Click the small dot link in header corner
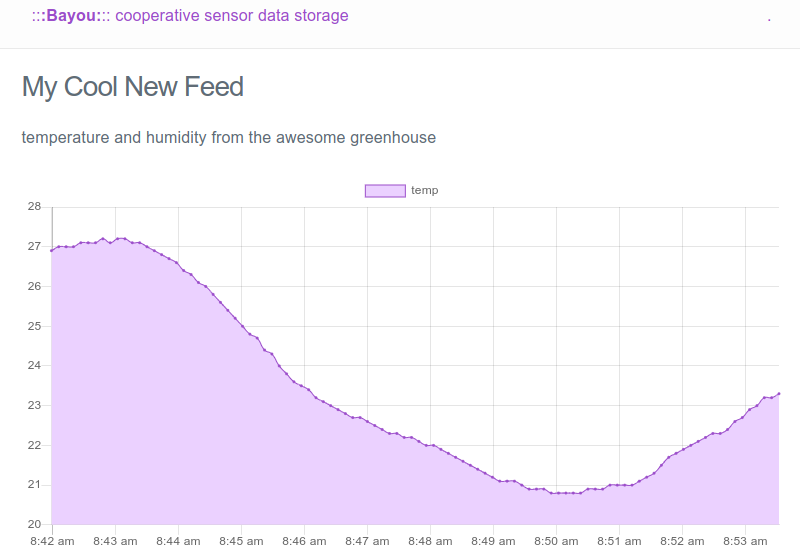This screenshot has width=800, height=556. (769, 20)
